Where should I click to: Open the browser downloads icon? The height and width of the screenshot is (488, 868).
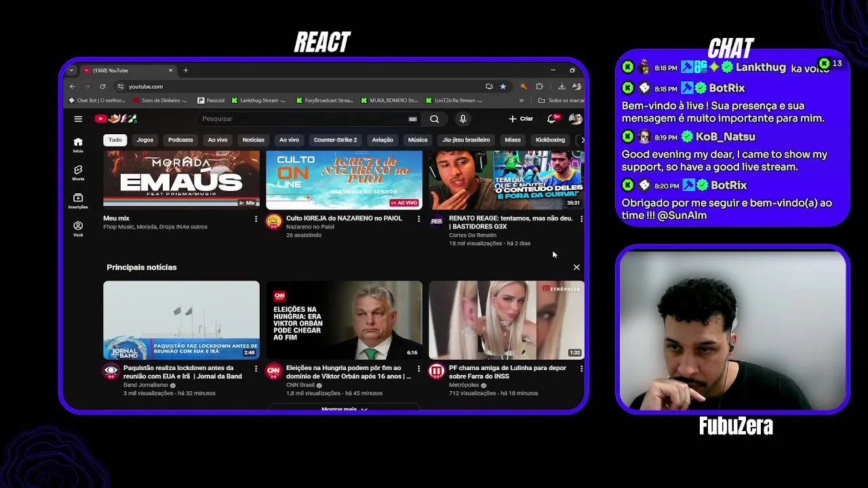point(561,86)
